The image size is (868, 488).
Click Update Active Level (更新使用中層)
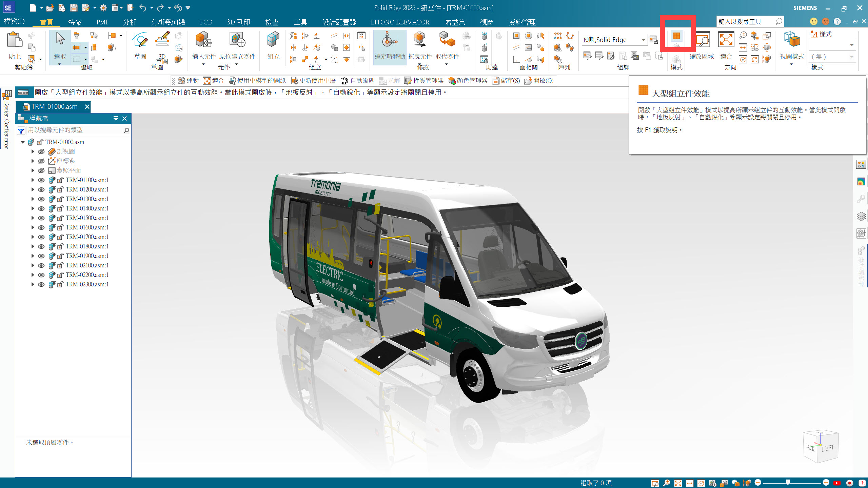pyautogui.click(x=314, y=81)
